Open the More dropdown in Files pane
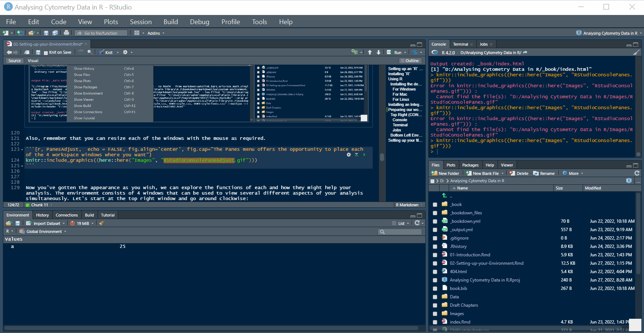644x333 pixels. pos(573,173)
